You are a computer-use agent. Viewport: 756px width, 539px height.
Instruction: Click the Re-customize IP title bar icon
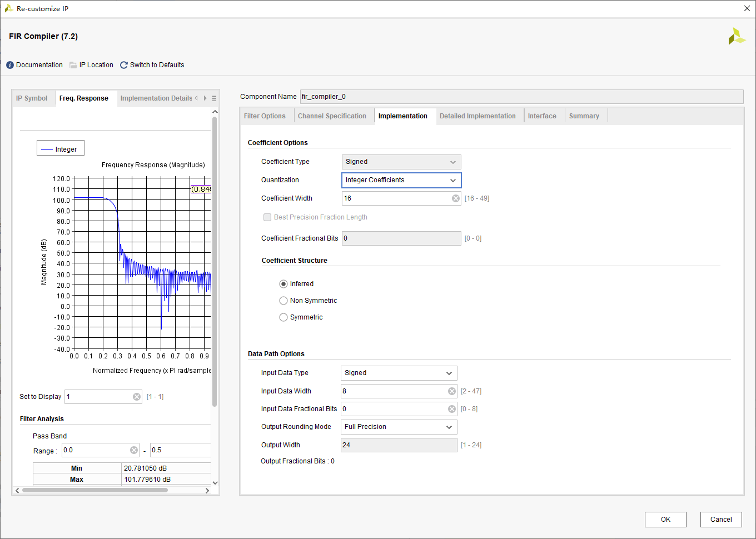point(9,8)
